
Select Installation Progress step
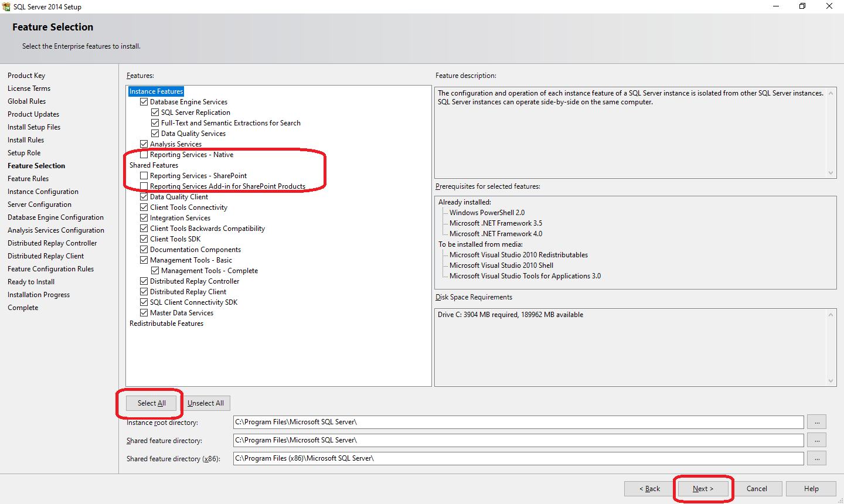point(39,295)
